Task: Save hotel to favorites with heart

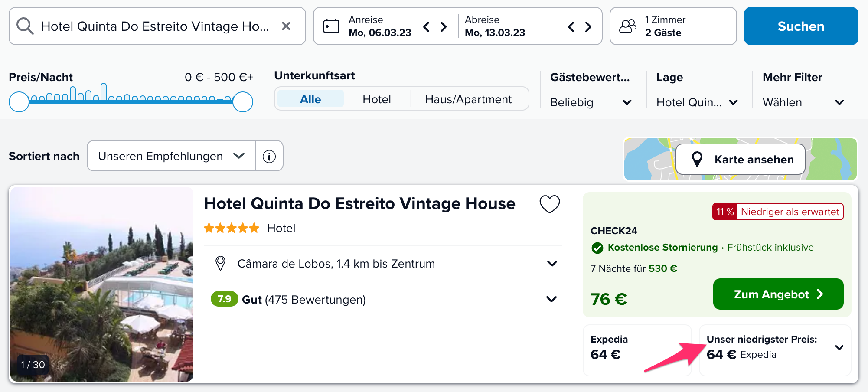Action: pyautogui.click(x=550, y=204)
